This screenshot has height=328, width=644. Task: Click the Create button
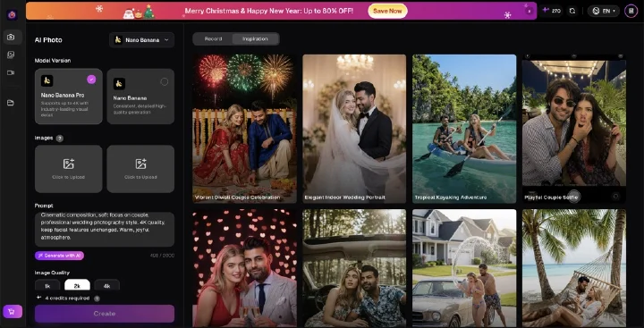105,314
